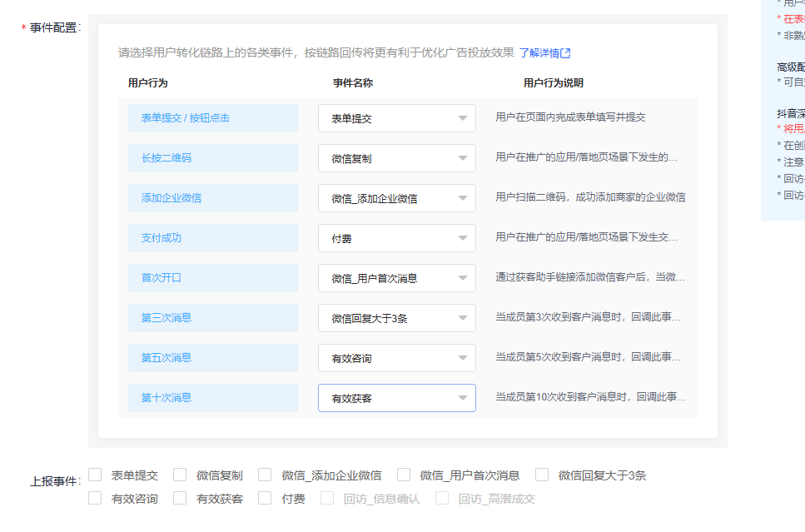Select the 付费 report event checkbox

265,498
